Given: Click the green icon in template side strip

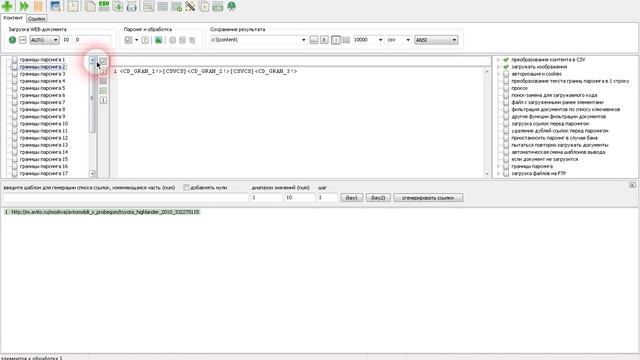Looking at the screenshot, I should [103, 91].
